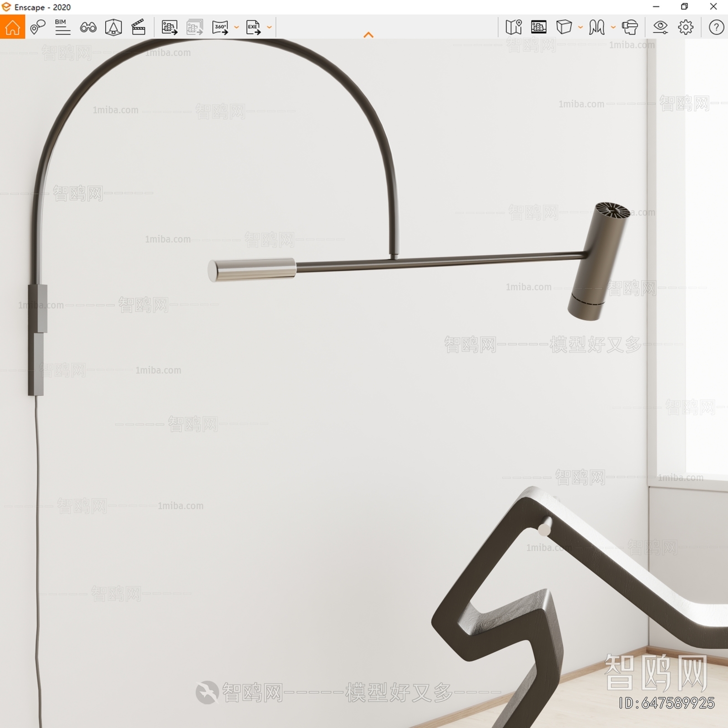Expand the navigation mode dropdown arrow
The height and width of the screenshot is (728, 728).
613,27
